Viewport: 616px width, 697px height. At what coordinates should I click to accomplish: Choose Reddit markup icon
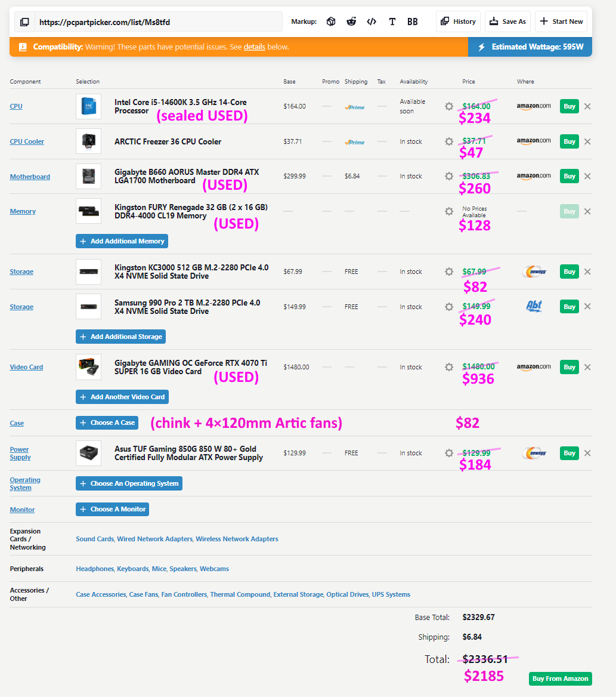click(351, 21)
